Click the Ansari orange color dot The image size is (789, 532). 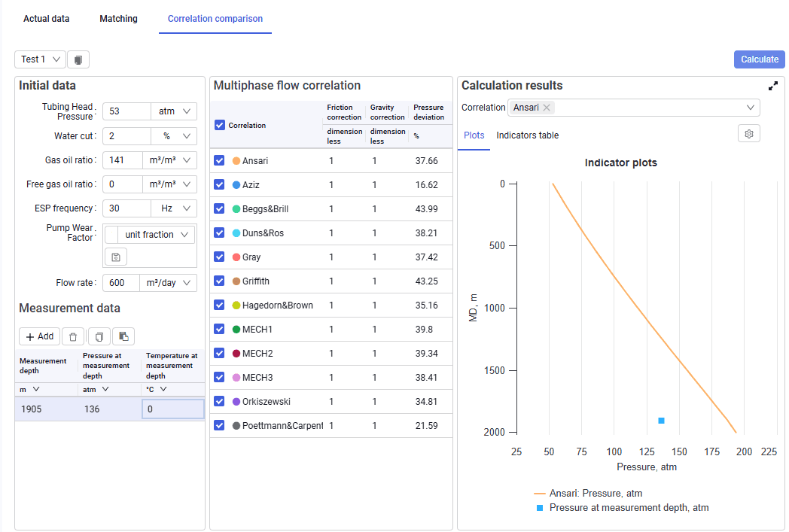tap(236, 161)
